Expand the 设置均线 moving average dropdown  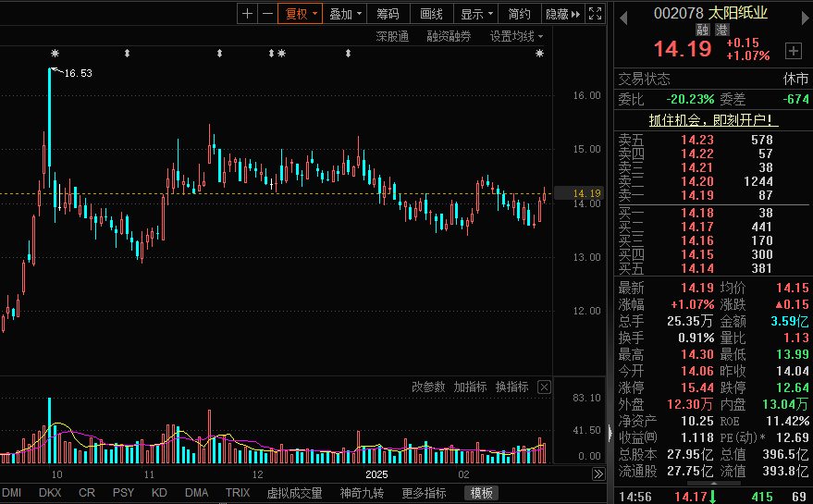[516, 36]
